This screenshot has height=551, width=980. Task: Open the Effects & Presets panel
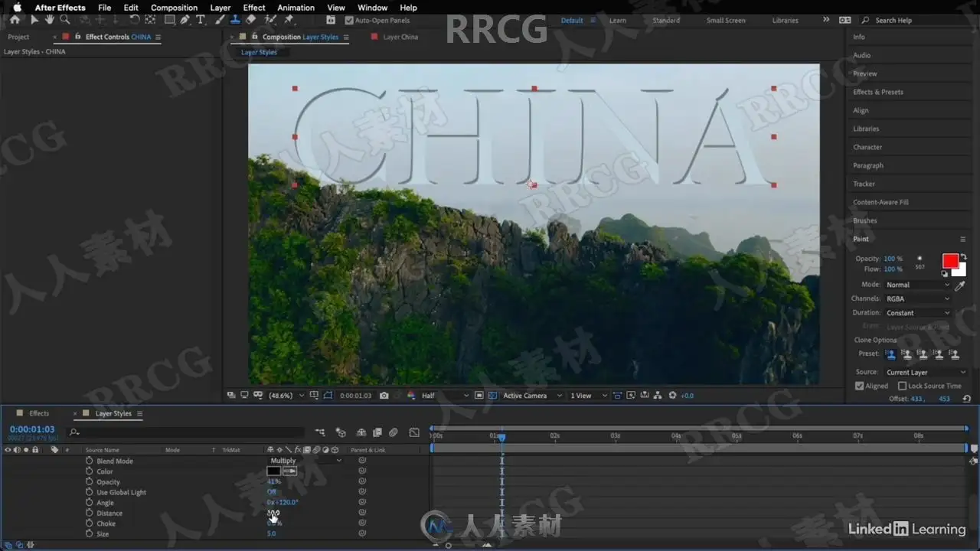878,92
